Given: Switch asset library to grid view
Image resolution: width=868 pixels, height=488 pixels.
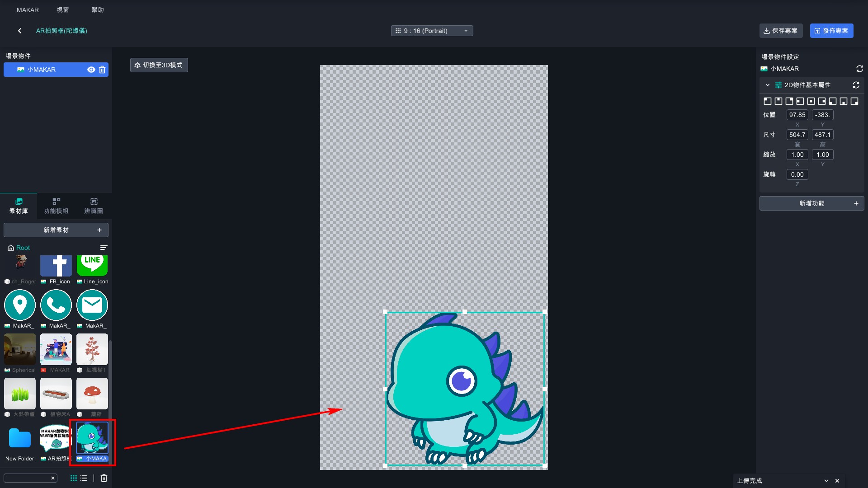Looking at the screenshot, I should click(73, 478).
